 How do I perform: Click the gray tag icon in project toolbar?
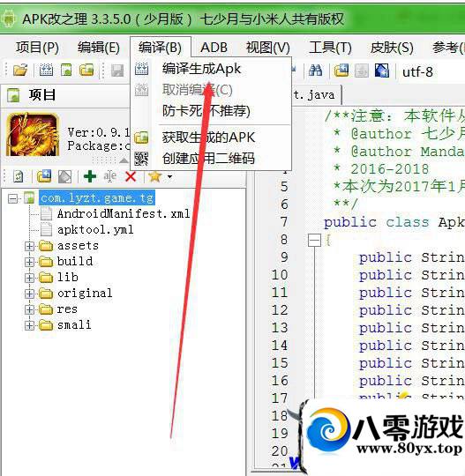(64, 176)
